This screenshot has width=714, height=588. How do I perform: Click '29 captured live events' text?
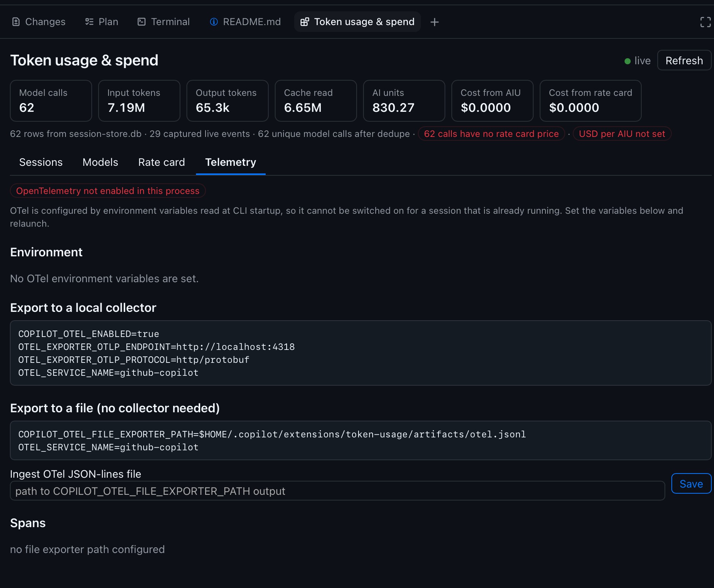tap(200, 134)
